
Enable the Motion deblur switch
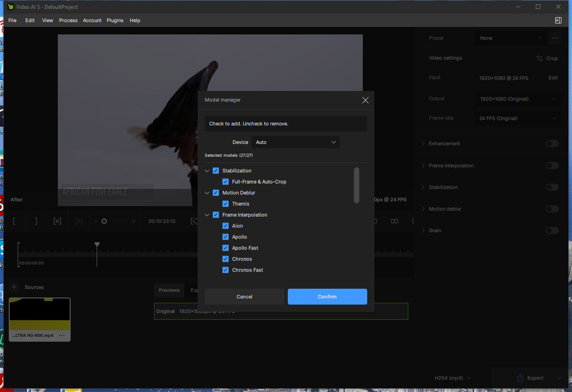(x=552, y=209)
